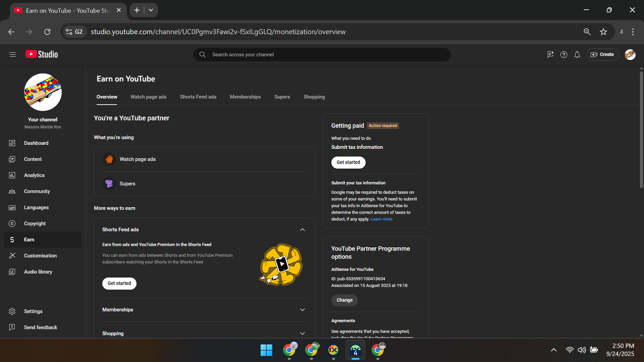Click the account avatar in top right
644x362 pixels.
click(630, 55)
